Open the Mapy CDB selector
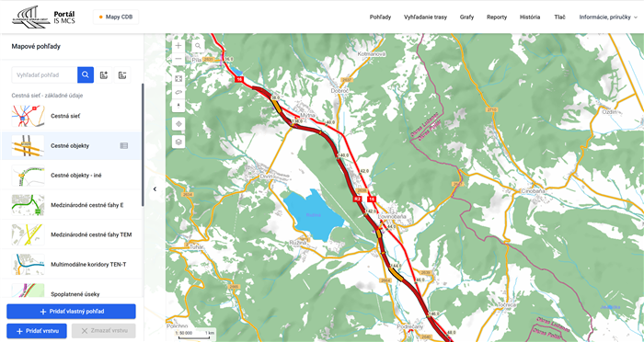Screen dimensions: 644x342 pyautogui.click(x=116, y=17)
